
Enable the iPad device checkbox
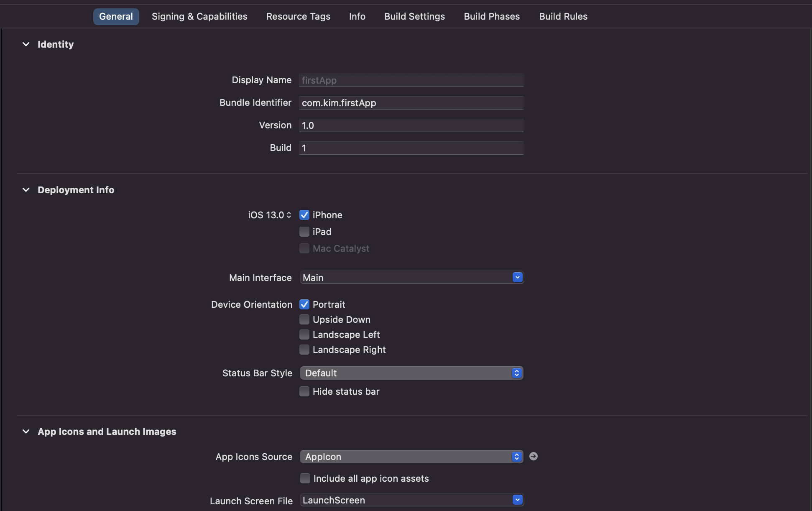coord(304,232)
